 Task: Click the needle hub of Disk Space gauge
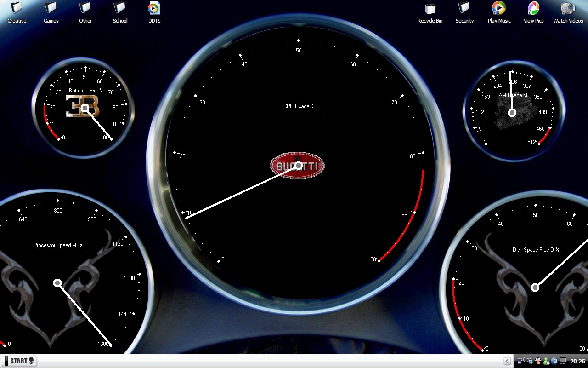[535, 287]
